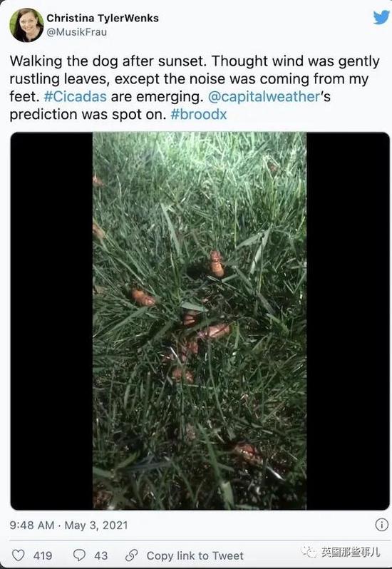Open the #broodx hashtag
This screenshot has height=569, width=392.
coord(198,114)
